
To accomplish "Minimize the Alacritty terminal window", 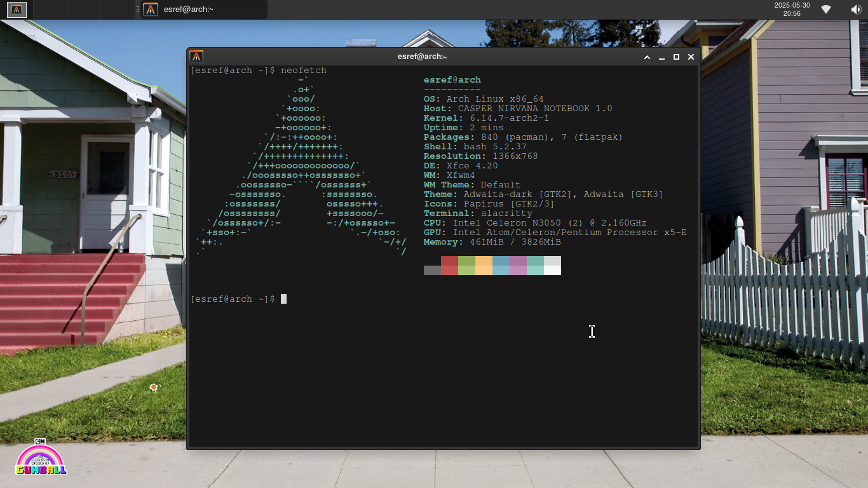I will tap(661, 57).
